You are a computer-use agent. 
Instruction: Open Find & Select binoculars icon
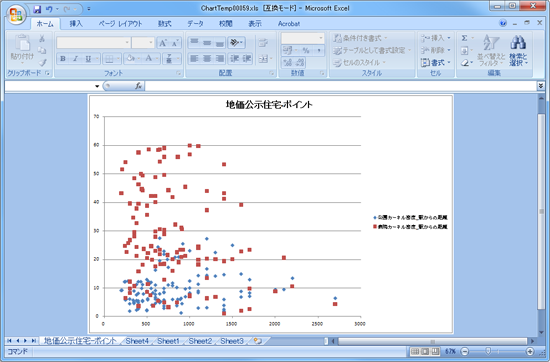(x=518, y=42)
